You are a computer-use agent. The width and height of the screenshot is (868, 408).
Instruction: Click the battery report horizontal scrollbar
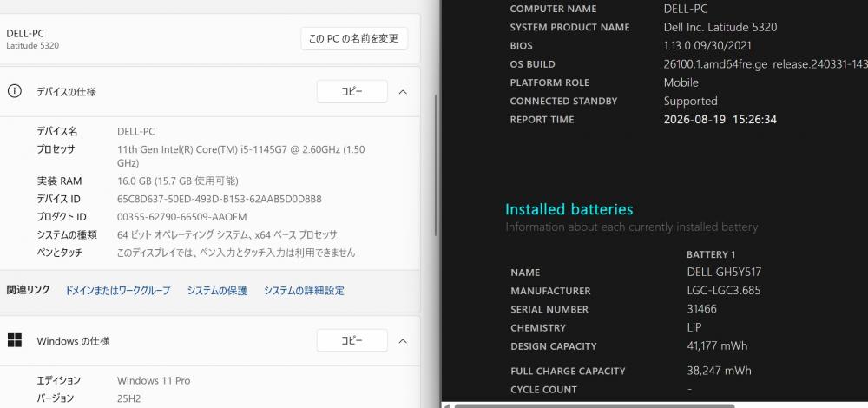[x=594, y=405]
